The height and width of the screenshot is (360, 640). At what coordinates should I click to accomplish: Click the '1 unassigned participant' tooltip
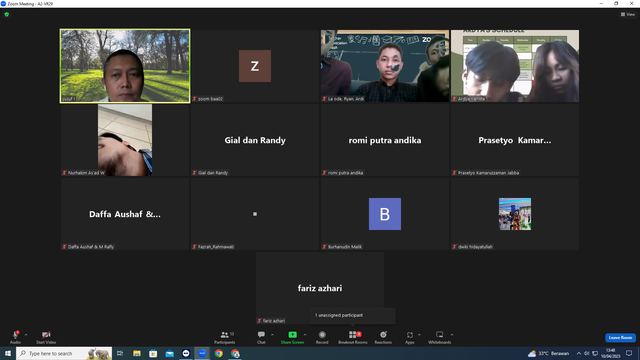352,316
